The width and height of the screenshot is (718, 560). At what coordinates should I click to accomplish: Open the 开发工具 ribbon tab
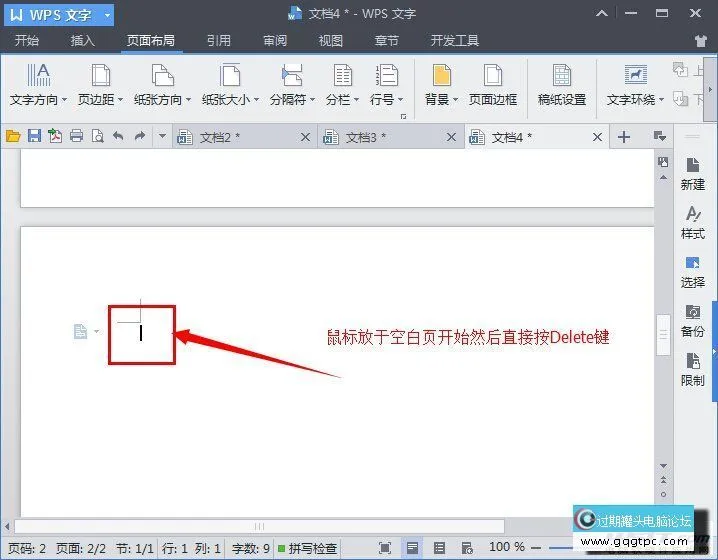point(454,41)
